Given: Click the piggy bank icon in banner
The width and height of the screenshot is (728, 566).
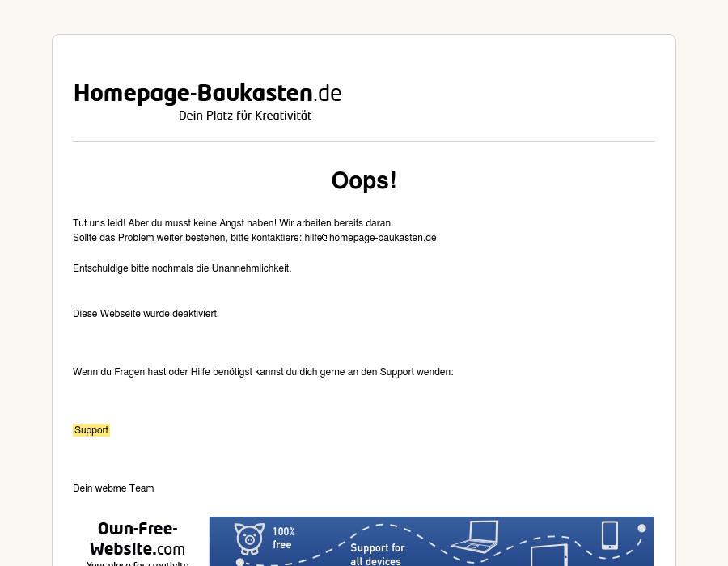Looking at the screenshot, I should pos(249,538).
